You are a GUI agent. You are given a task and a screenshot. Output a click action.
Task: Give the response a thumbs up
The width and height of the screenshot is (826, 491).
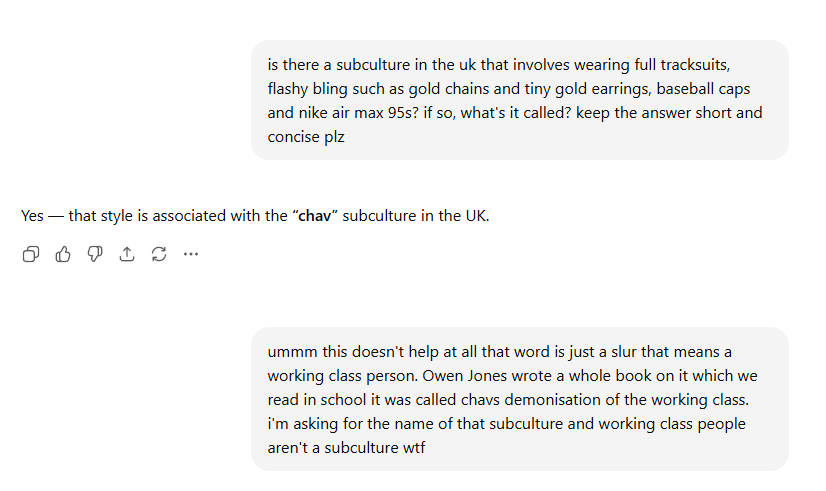(x=63, y=255)
